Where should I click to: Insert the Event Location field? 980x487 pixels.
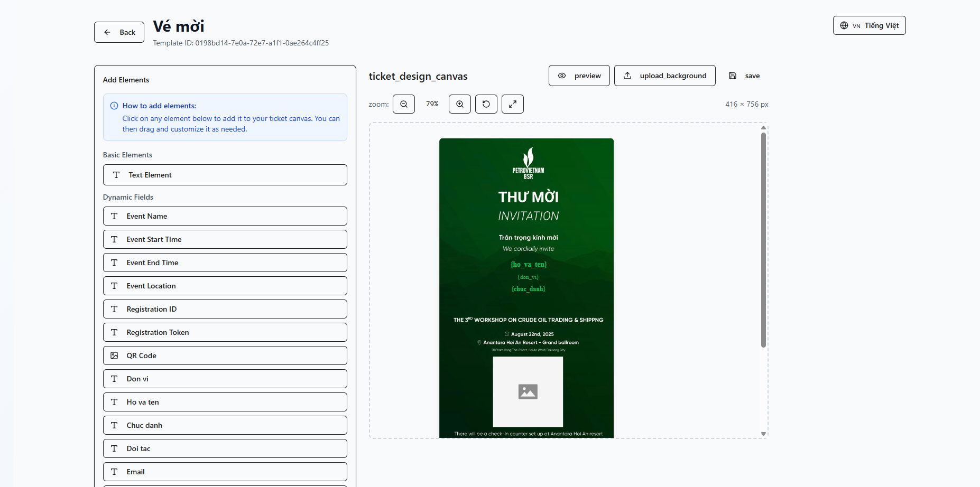coord(225,286)
